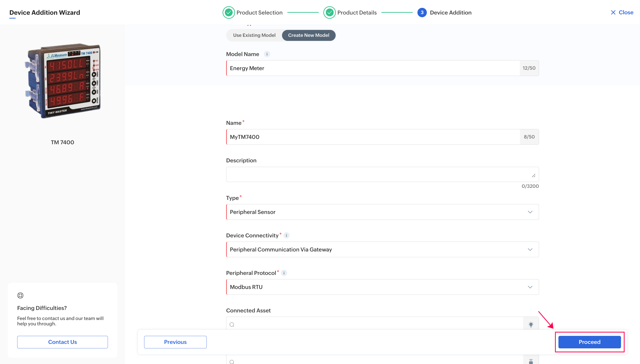This screenshot has height=364, width=640.
Task: Click into the Description text area
Action: click(x=382, y=174)
